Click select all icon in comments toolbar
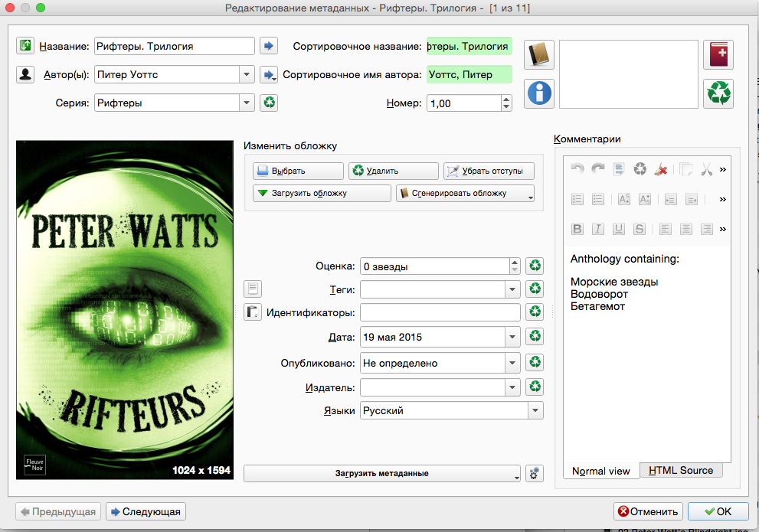Image resolution: width=759 pixels, height=532 pixels. pyautogui.click(x=619, y=169)
